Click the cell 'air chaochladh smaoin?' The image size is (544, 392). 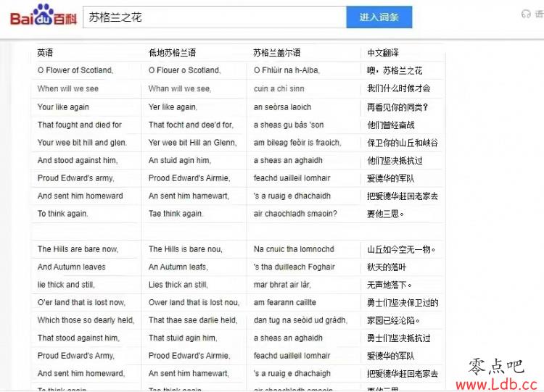tap(295, 214)
